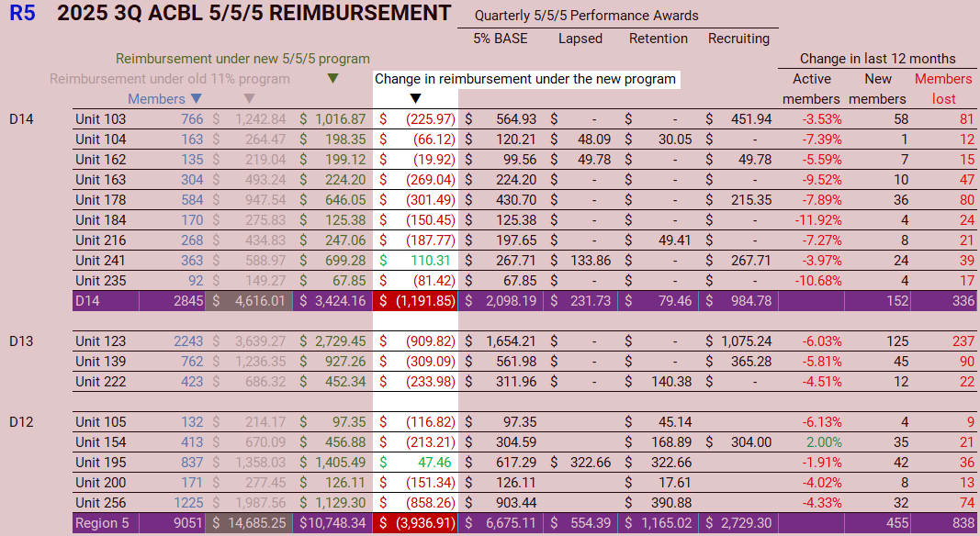980x536 pixels.
Task: Click the Unit 154 row label
Action: tap(101, 442)
